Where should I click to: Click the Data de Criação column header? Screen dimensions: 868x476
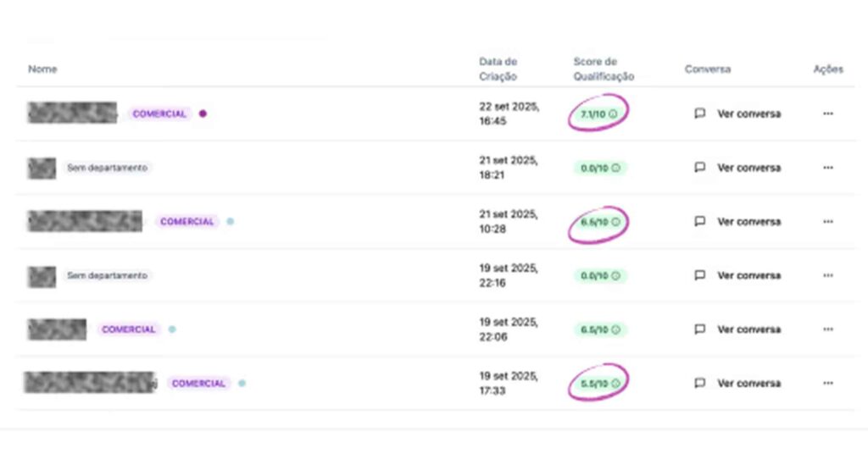click(498, 69)
